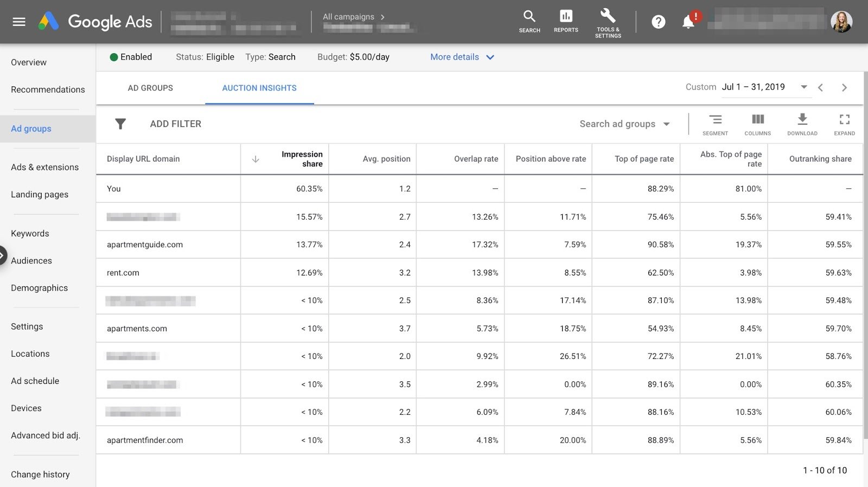Open Locations in the sidebar

[30, 354]
